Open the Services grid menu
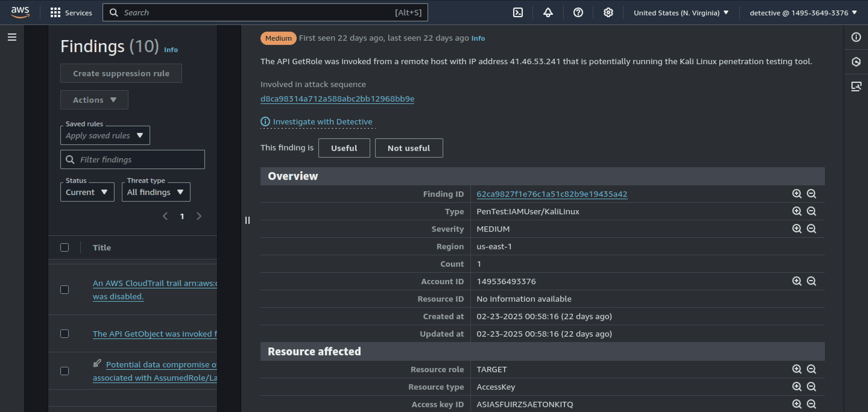The width and height of the screenshot is (868, 412). pos(71,12)
